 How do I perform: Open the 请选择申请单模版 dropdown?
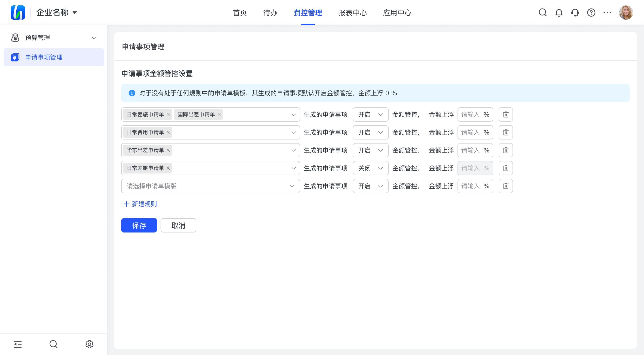pyautogui.click(x=210, y=186)
